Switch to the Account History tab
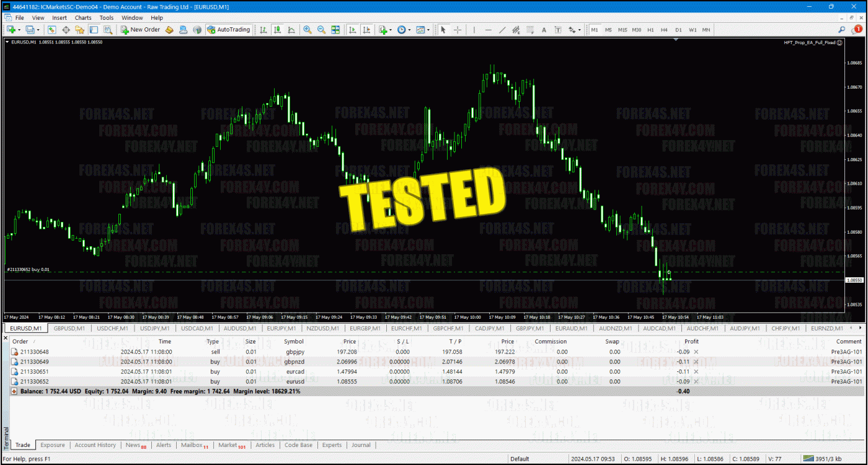Viewport: 868px width, 465px height. tap(95, 445)
